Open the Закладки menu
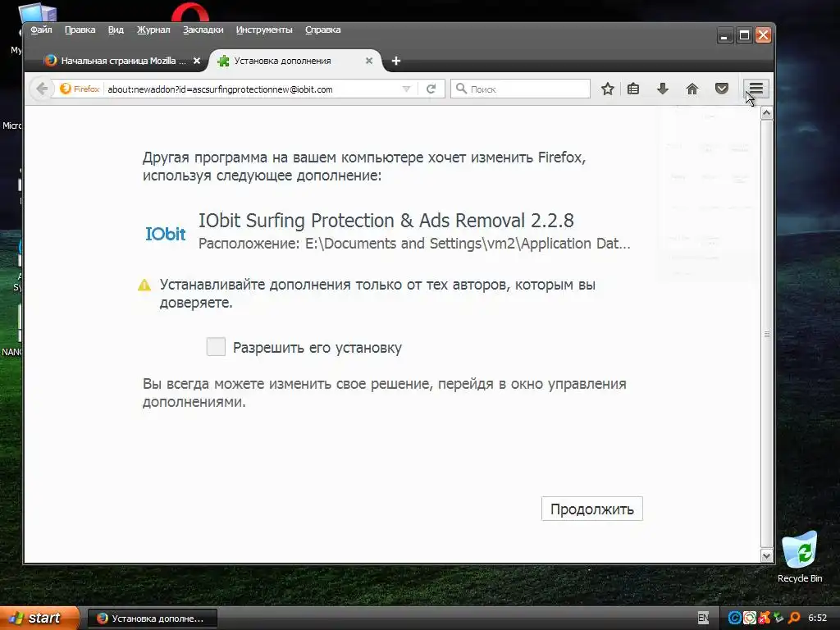 pyautogui.click(x=203, y=30)
